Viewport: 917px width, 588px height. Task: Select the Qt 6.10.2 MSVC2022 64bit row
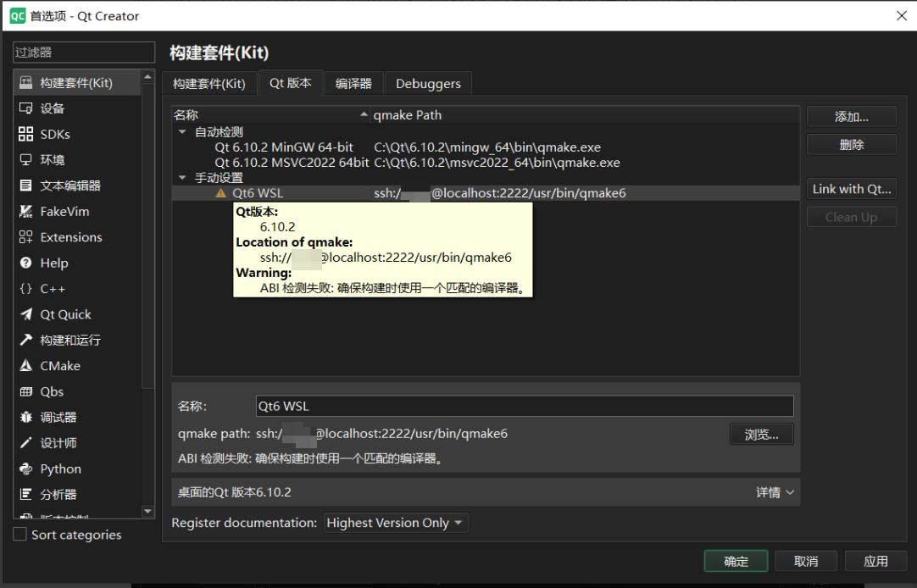pos(486,163)
